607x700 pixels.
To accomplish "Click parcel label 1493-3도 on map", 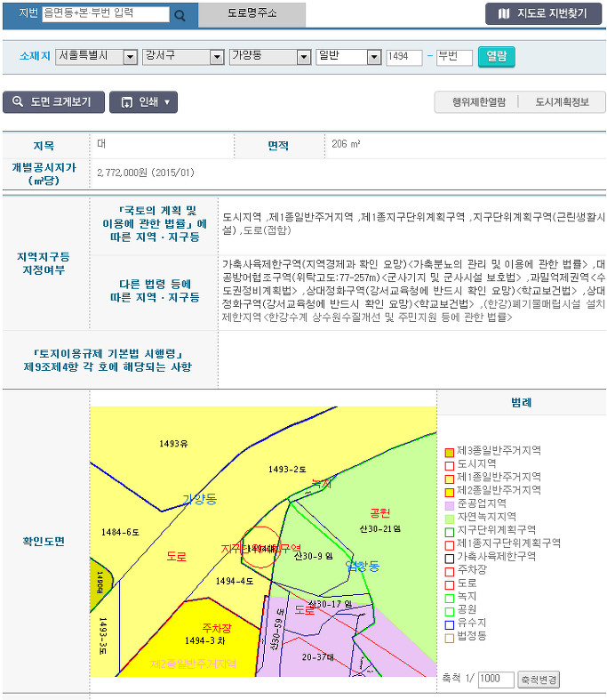I will pyautogui.click(x=102, y=636).
